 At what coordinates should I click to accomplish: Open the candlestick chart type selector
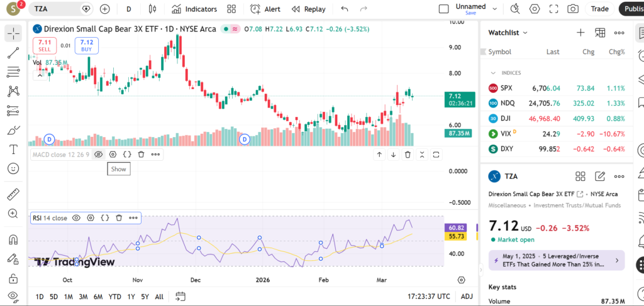(152, 9)
